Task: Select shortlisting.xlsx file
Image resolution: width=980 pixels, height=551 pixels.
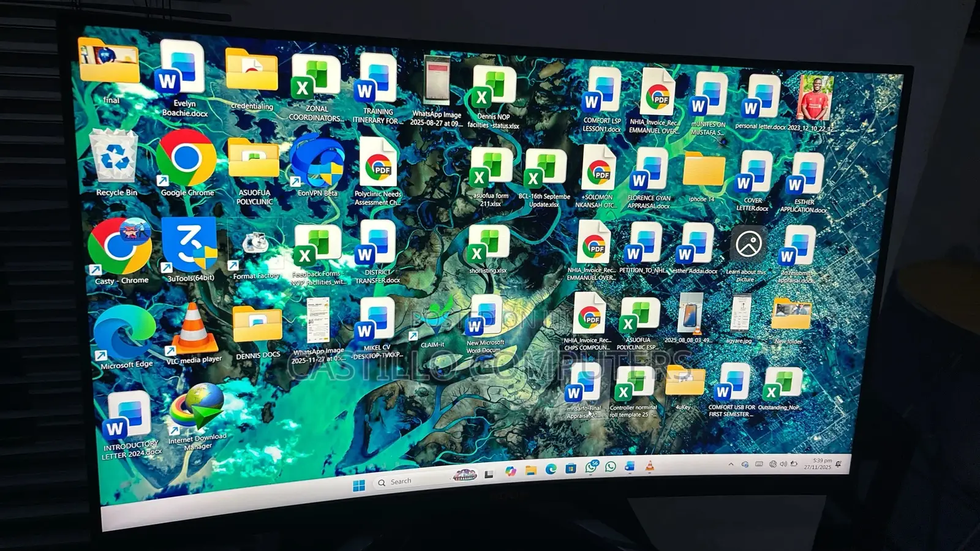Action: click(x=488, y=249)
